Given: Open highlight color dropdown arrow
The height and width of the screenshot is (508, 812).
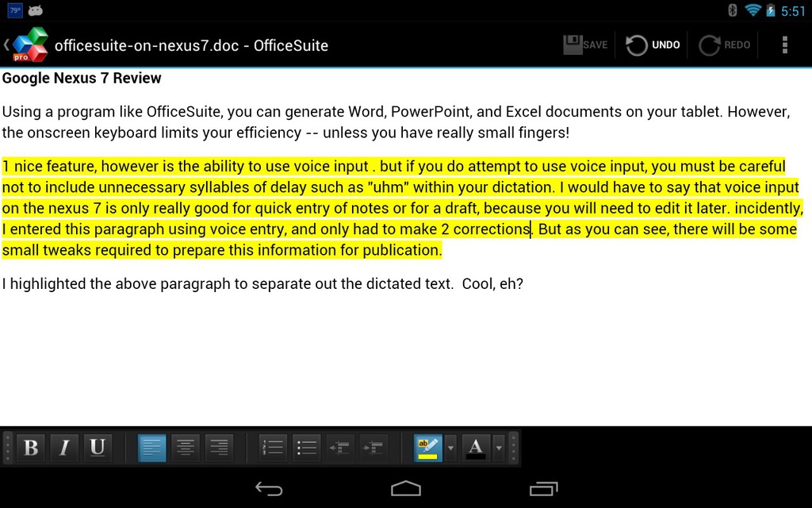Looking at the screenshot, I should point(450,448).
